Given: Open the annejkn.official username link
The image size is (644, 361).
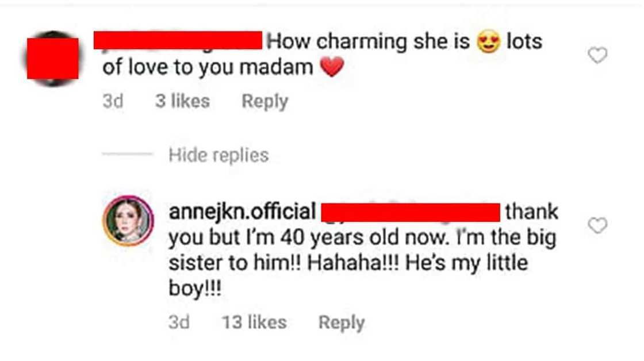Looking at the screenshot, I should [242, 212].
